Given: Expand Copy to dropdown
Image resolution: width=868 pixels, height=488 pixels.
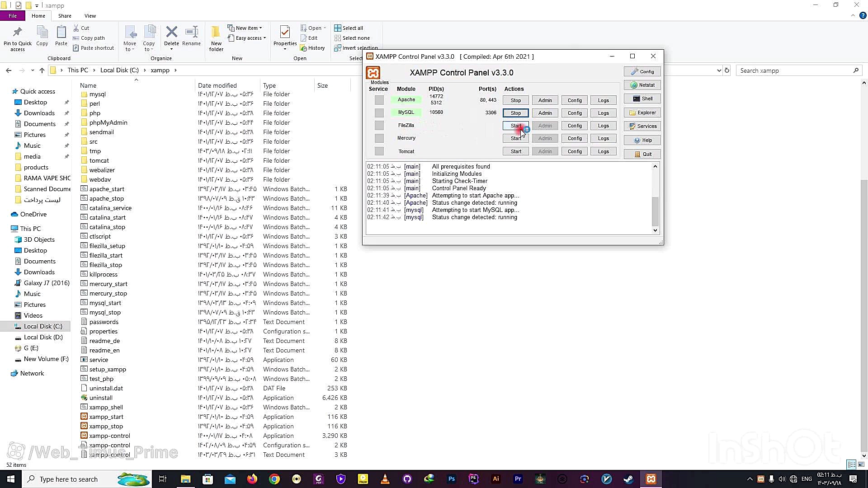Looking at the screenshot, I should 149,49.
